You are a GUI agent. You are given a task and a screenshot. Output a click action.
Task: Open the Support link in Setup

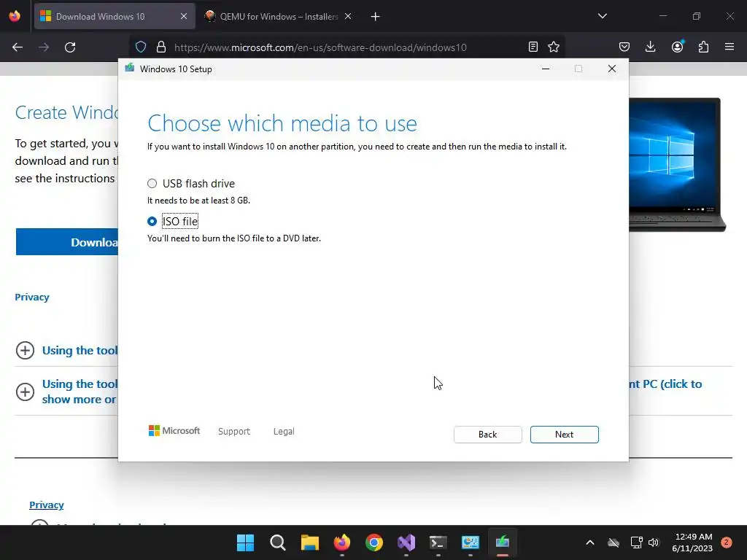pyautogui.click(x=234, y=431)
